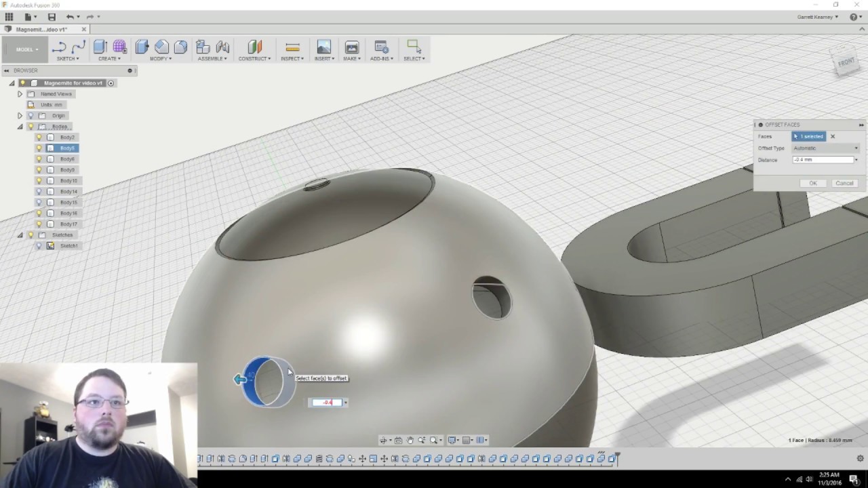Open the MODIFY menu
Screen dimensions: 868x488
pos(161,59)
